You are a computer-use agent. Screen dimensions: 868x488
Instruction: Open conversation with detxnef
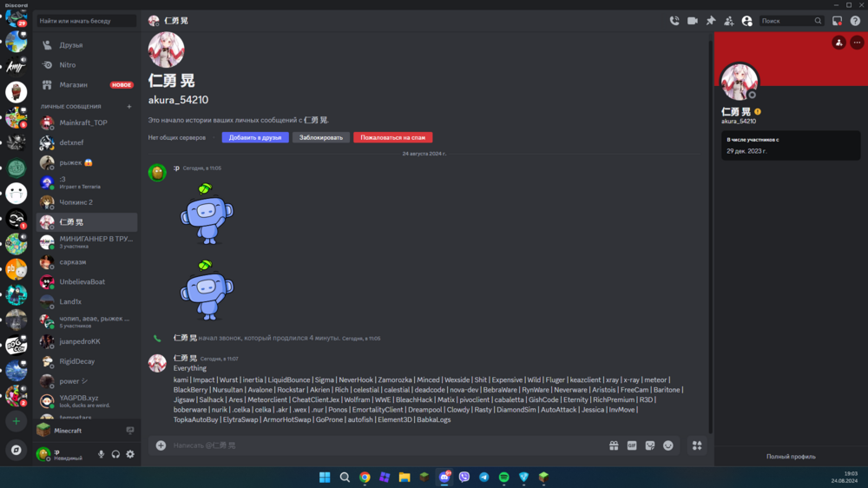coord(86,142)
